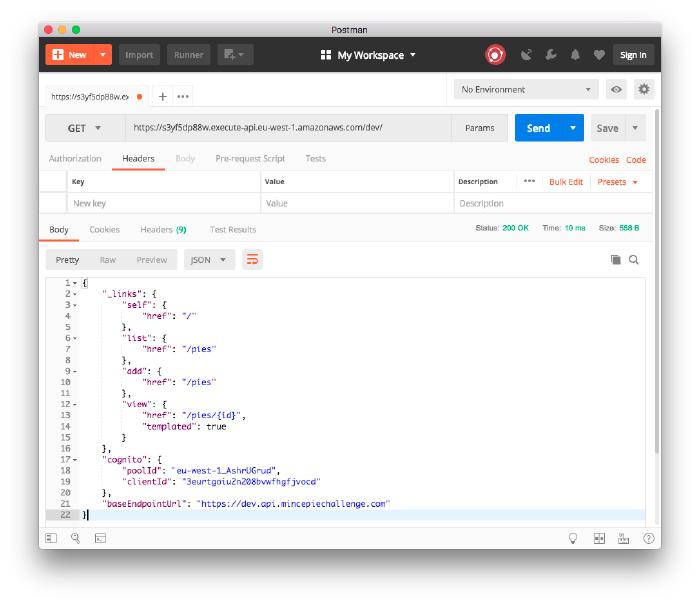Open manage environments gear icon

click(643, 89)
